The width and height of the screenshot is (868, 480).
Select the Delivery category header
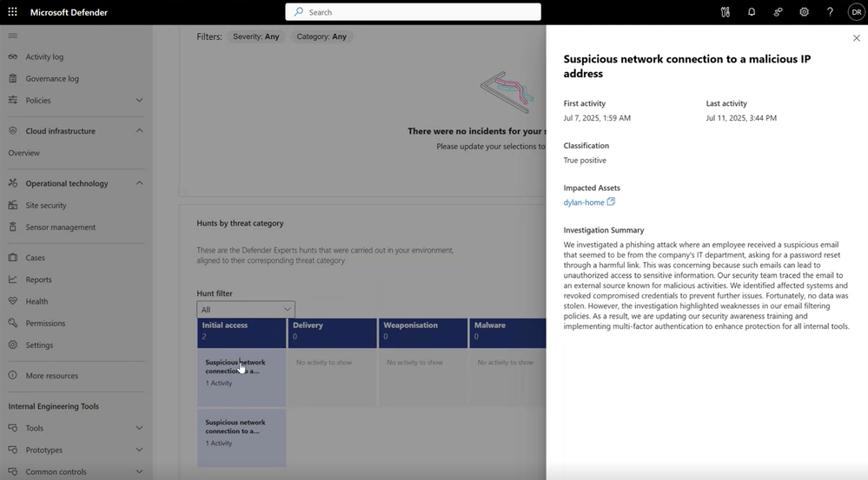pyautogui.click(x=332, y=333)
